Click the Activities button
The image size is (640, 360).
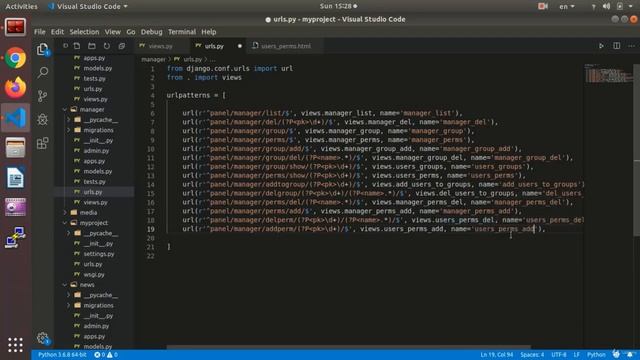tap(21, 7)
